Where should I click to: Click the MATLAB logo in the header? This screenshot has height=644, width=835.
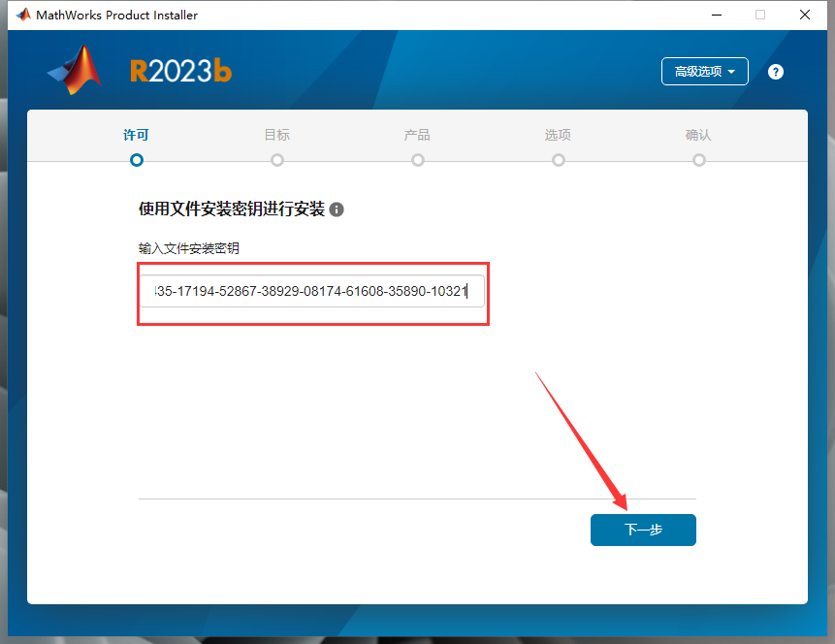click(76, 70)
